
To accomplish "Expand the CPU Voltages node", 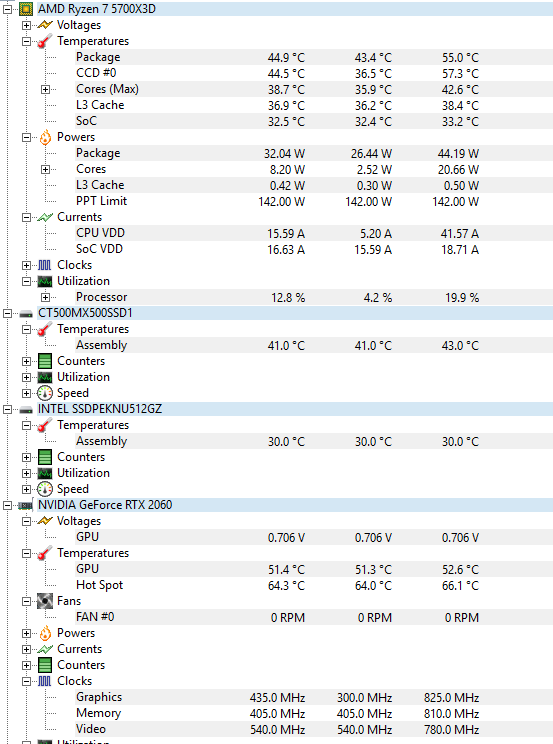I will [27, 25].
